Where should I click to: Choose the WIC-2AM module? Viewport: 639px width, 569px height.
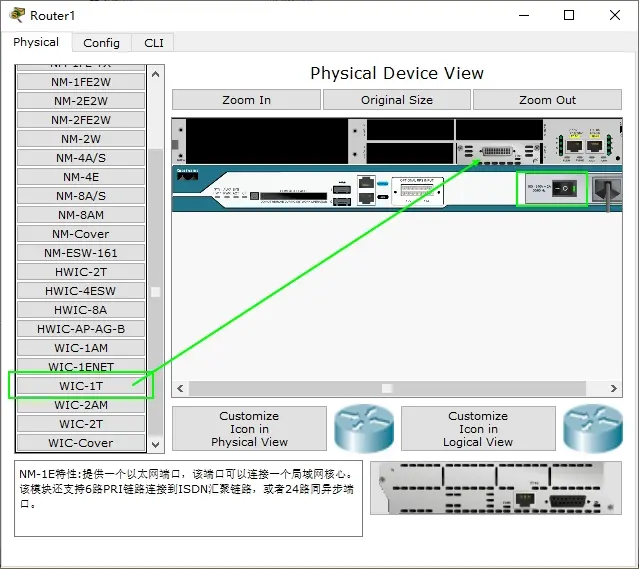pyautogui.click(x=81, y=405)
